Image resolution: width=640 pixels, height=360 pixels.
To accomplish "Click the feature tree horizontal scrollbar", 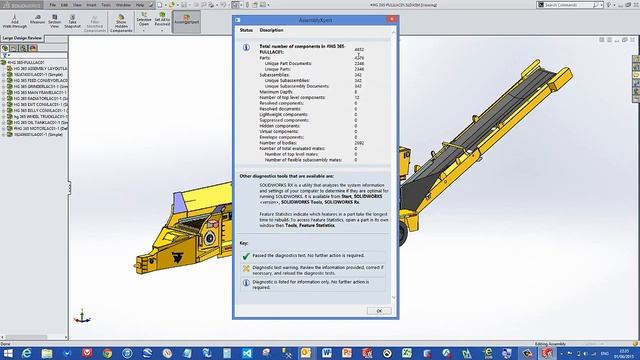I will tap(34, 337).
